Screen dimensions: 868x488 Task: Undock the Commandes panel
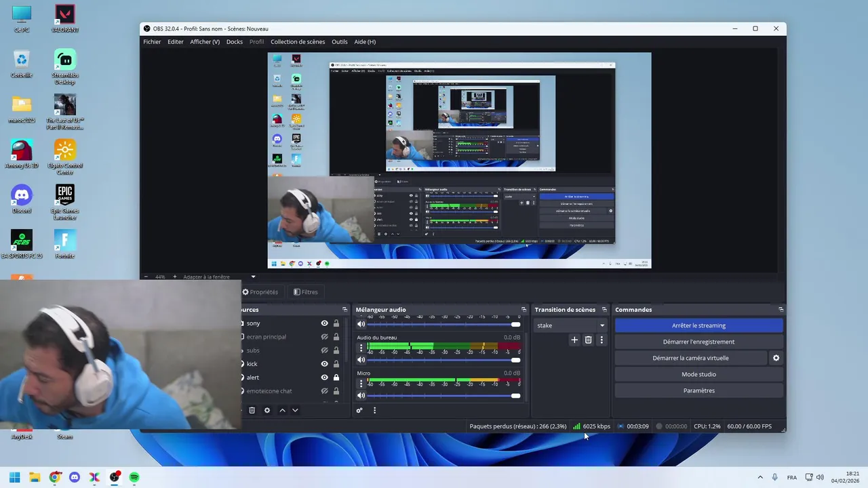pyautogui.click(x=781, y=310)
